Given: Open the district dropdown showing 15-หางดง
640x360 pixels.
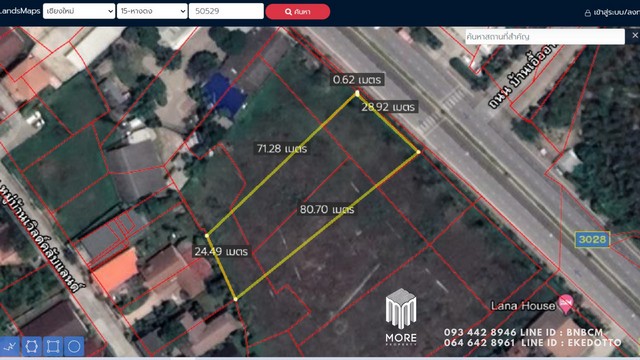Looking at the screenshot, I should coord(152,11).
